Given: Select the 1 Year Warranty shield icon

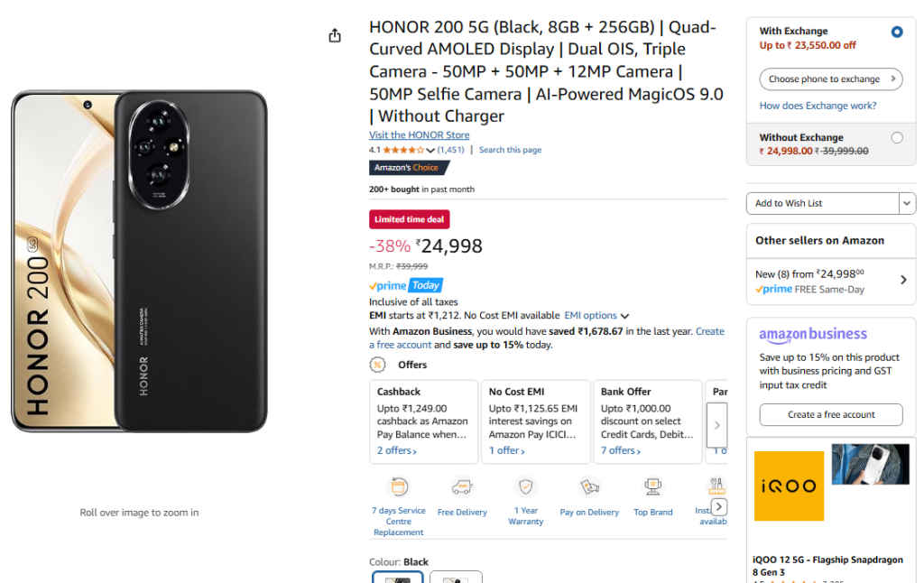Looking at the screenshot, I should (525, 486).
